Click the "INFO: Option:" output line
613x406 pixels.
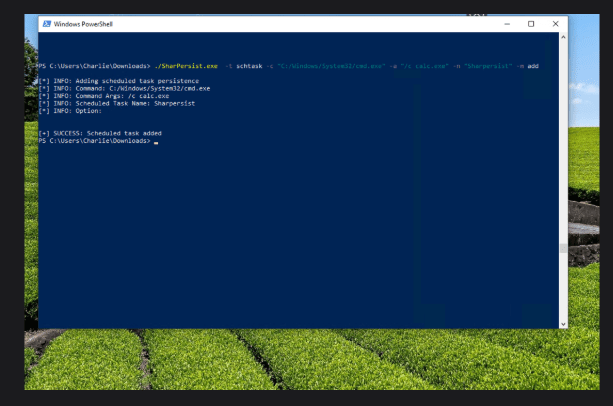point(78,110)
